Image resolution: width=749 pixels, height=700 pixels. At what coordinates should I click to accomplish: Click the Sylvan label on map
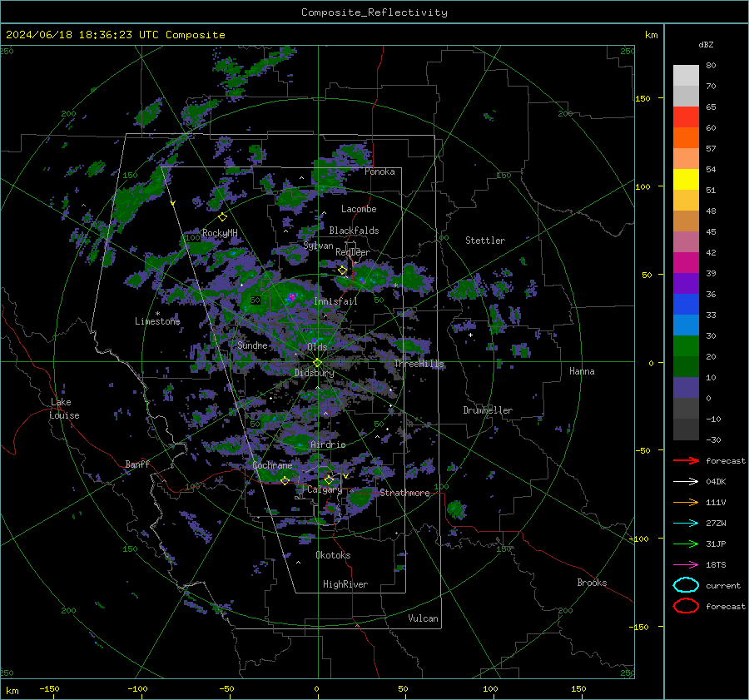[318, 246]
